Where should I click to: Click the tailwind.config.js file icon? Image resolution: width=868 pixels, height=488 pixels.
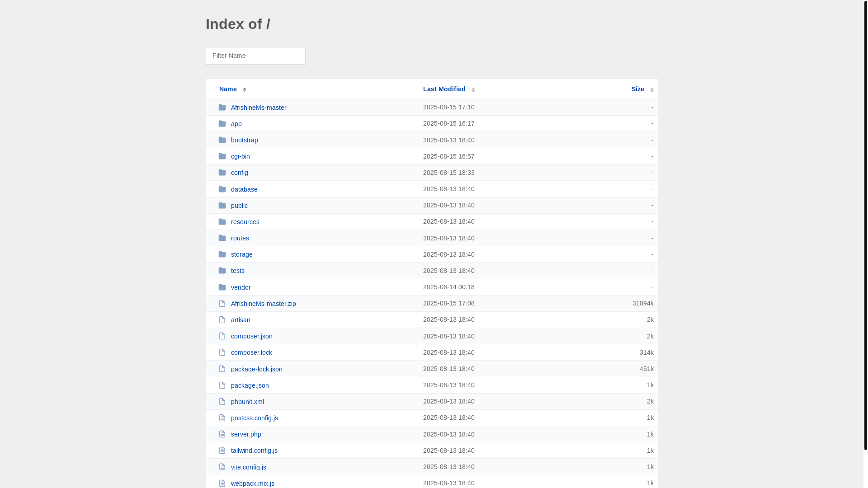pos(222,450)
